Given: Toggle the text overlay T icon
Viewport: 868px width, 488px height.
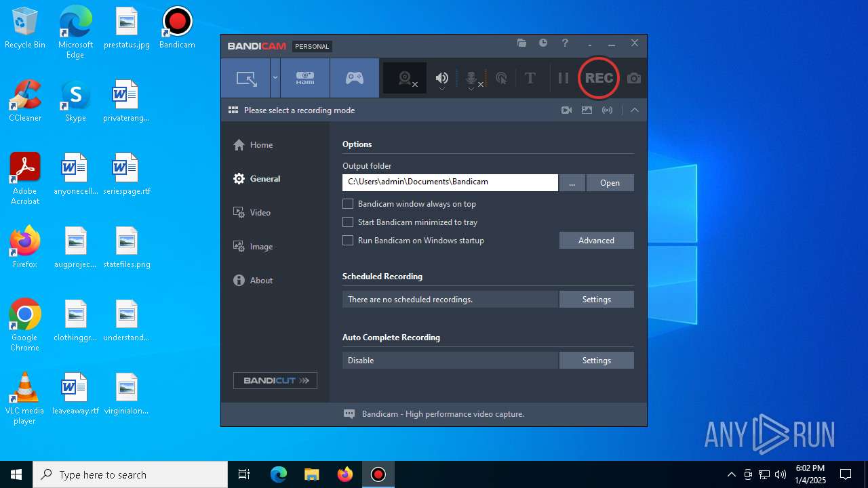Looking at the screenshot, I should tap(530, 78).
